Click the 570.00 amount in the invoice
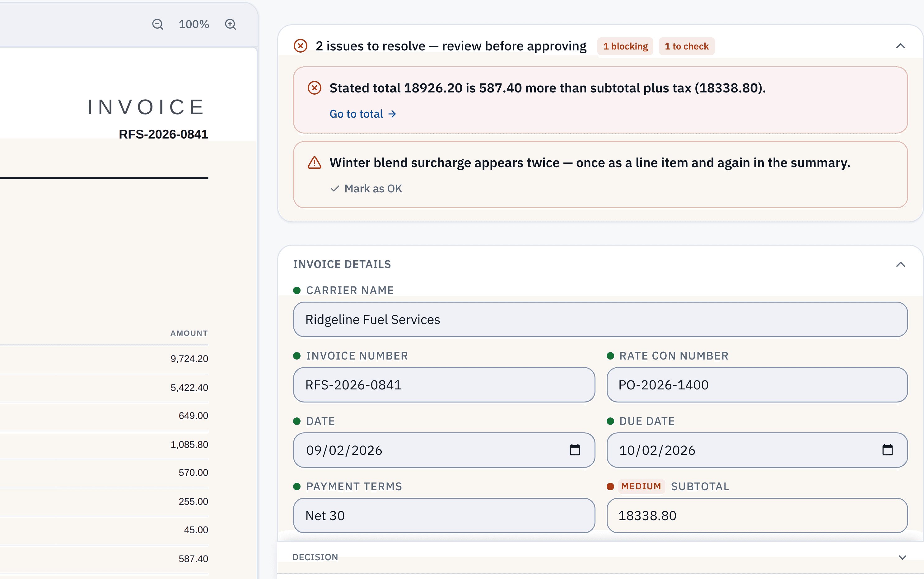The image size is (924, 579). (x=193, y=473)
